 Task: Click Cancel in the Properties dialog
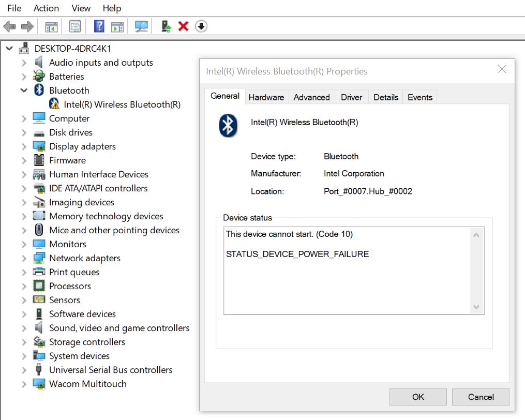pyautogui.click(x=481, y=397)
